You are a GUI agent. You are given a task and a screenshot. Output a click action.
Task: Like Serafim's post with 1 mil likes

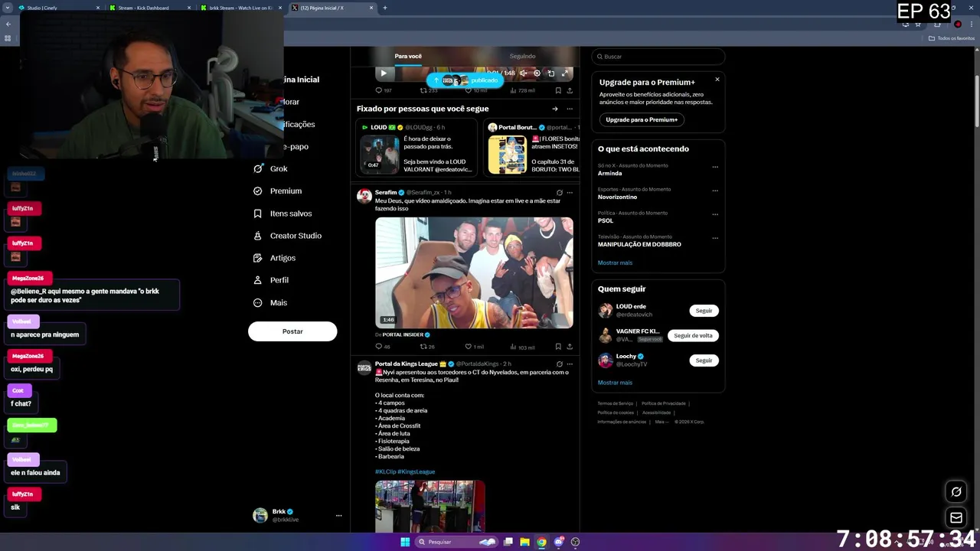(x=475, y=347)
